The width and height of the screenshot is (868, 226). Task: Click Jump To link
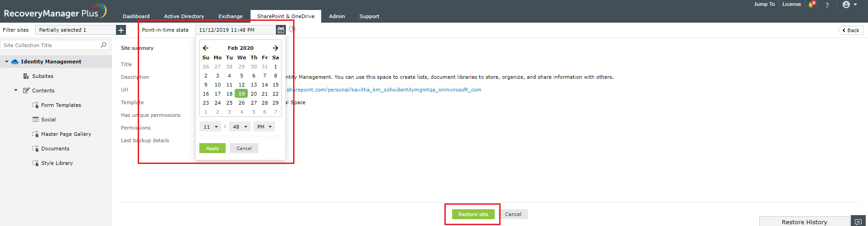(764, 4)
